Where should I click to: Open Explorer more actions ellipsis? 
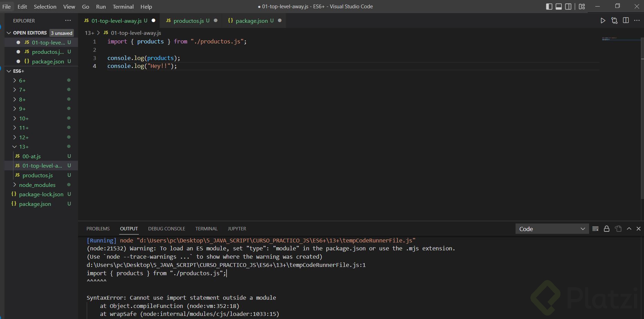pyautogui.click(x=68, y=21)
